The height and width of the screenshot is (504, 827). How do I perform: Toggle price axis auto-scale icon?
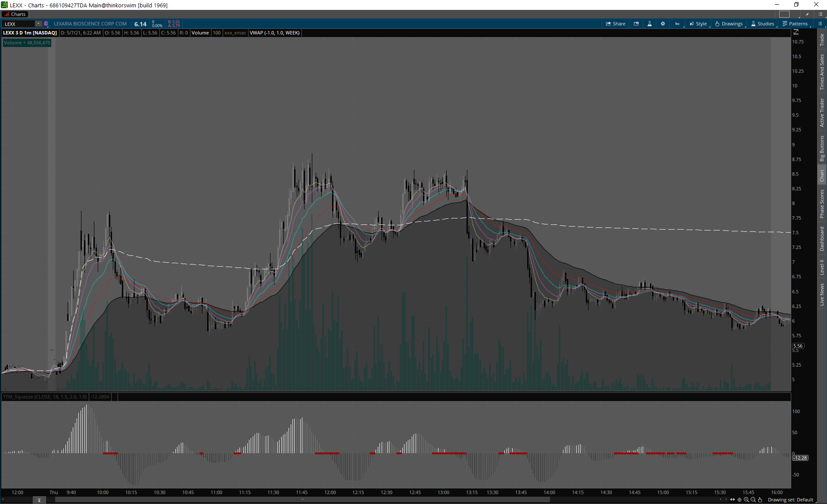point(796,32)
